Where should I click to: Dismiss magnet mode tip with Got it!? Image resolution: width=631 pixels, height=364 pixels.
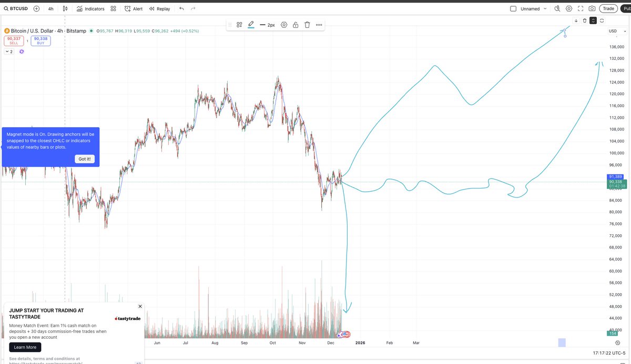tap(85, 159)
